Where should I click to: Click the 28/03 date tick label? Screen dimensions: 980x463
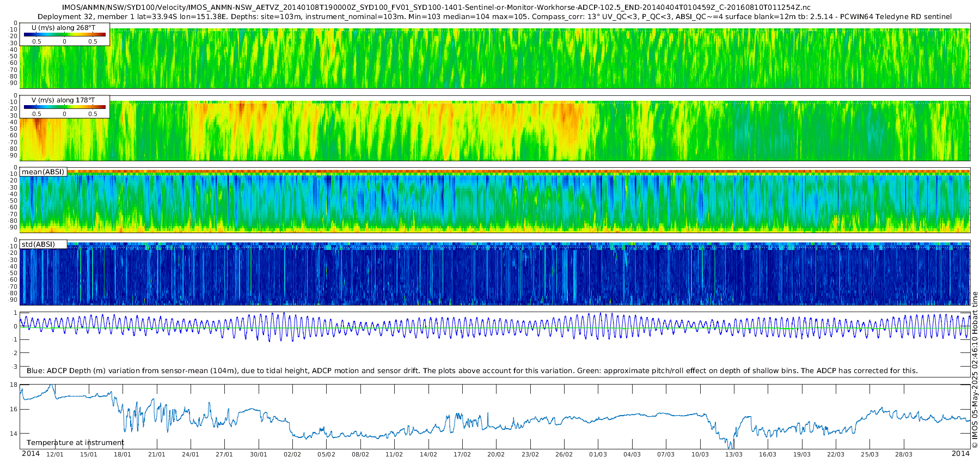[x=904, y=454]
